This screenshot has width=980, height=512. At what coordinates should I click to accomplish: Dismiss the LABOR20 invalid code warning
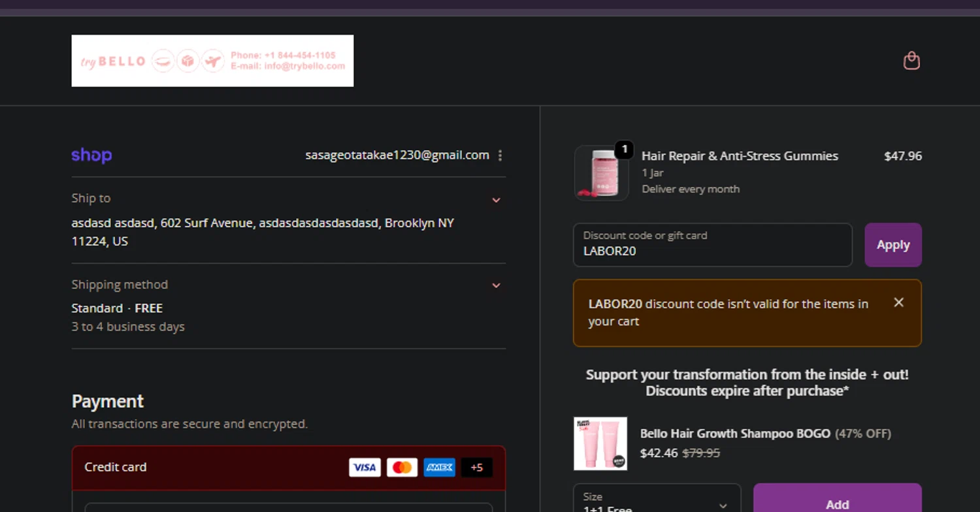click(x=898, y=302)
